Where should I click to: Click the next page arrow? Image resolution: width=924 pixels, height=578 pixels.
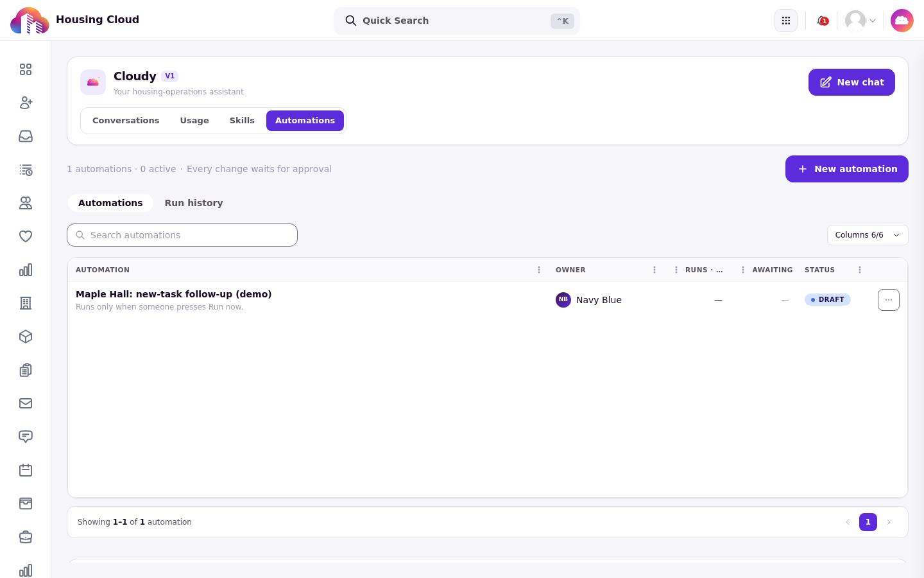(889, 522)
